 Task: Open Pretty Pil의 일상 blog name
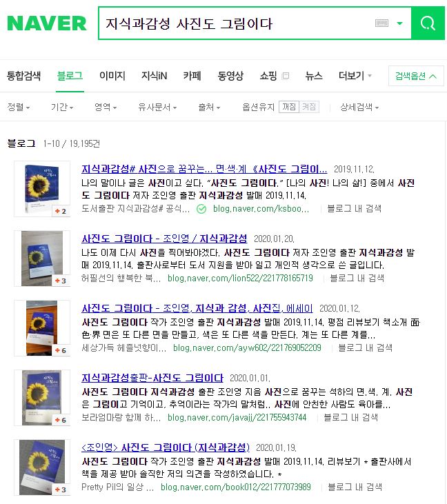tap(117, 487)
